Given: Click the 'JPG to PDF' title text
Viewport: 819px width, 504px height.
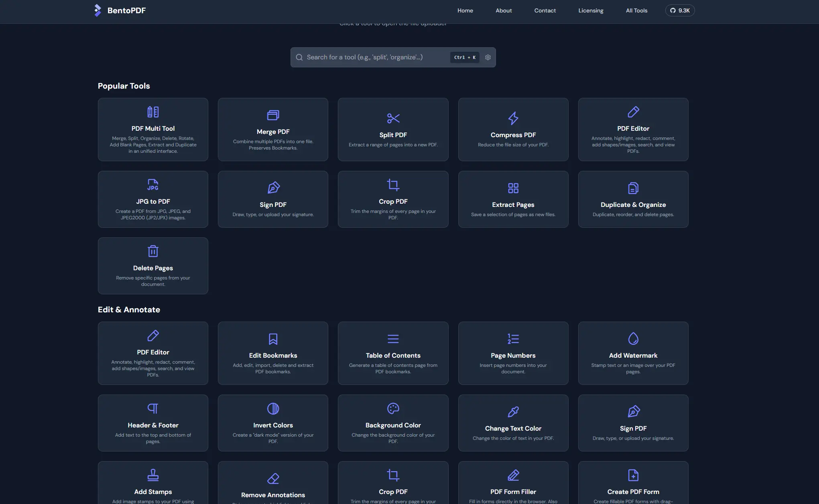Looking at the screenshot, I should [x=153, y=202].
